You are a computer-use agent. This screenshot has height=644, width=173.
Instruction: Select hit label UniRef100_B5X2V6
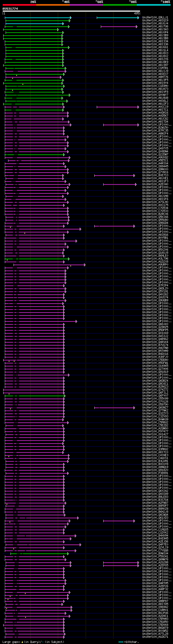point(155,250)
